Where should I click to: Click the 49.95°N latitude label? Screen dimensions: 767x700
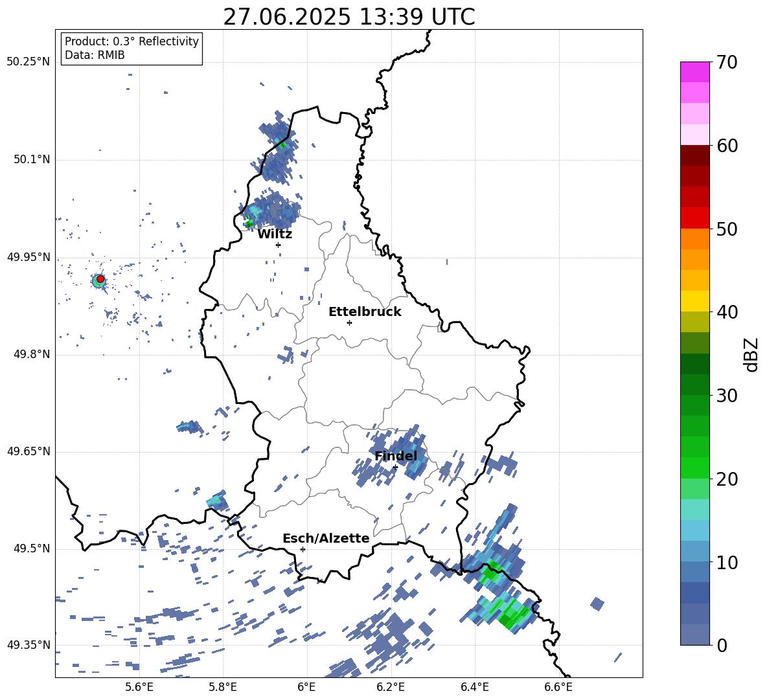(x=28, y=257)
